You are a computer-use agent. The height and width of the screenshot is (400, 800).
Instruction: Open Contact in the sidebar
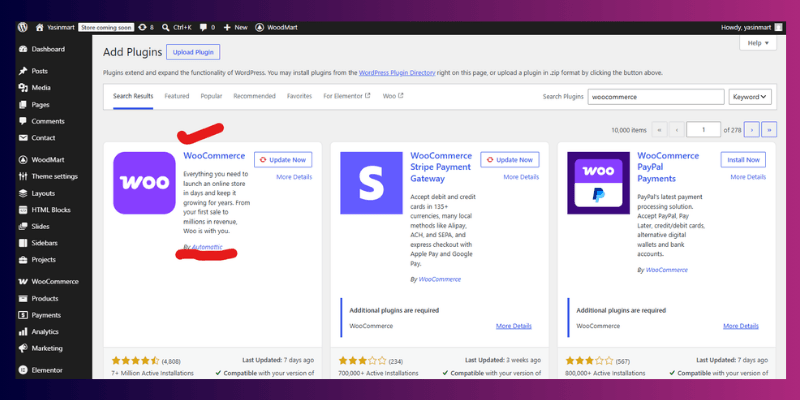point(43,138)
